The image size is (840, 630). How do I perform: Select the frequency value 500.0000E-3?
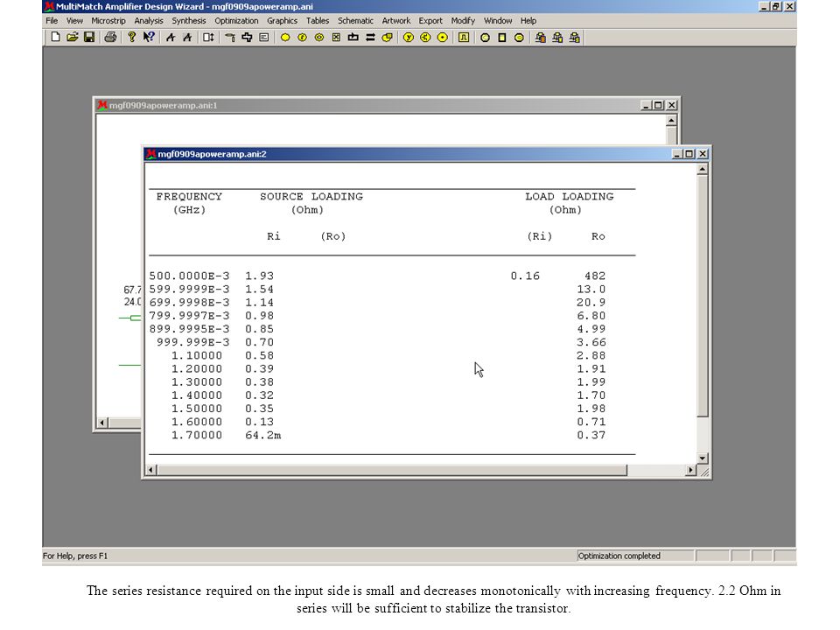click(189, 276)
